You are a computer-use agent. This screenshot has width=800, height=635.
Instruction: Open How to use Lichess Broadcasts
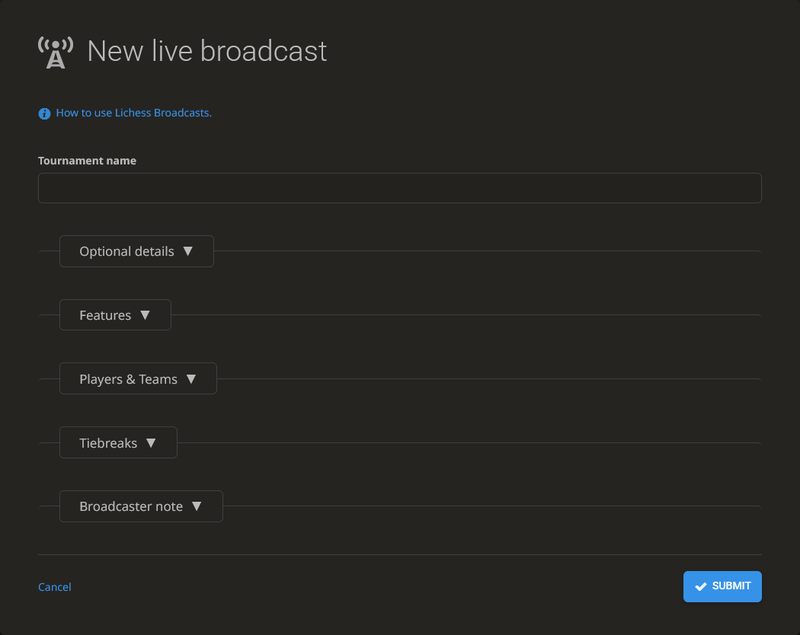[132, 113]
